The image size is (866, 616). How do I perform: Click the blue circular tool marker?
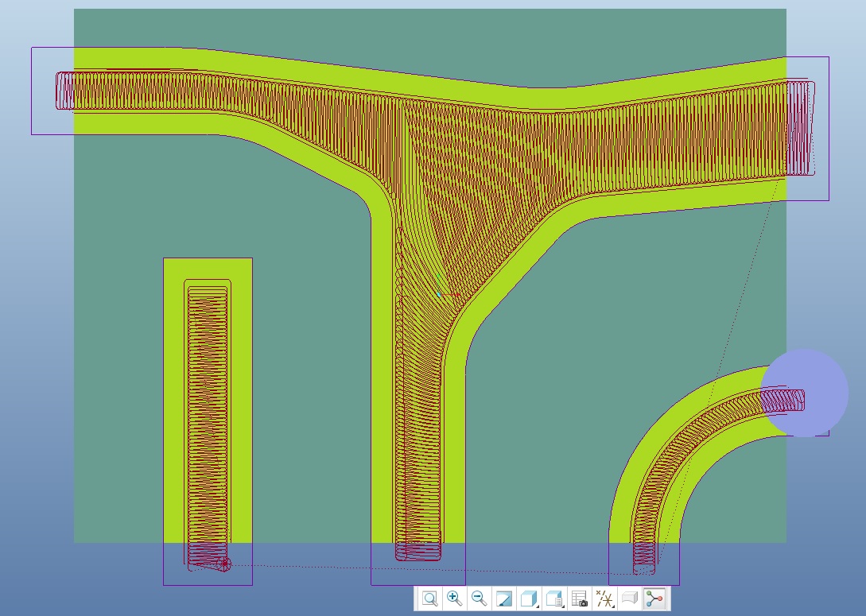[804, 393]
